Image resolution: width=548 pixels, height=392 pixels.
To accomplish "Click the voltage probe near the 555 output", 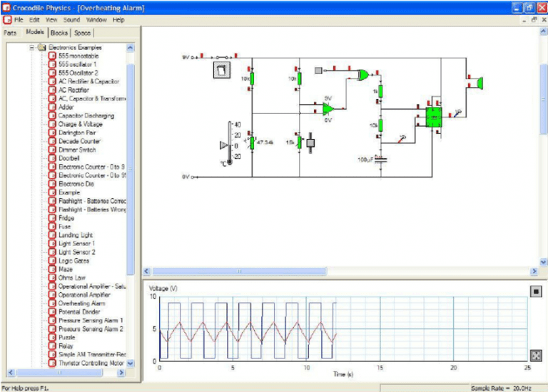I will (457, 113).
